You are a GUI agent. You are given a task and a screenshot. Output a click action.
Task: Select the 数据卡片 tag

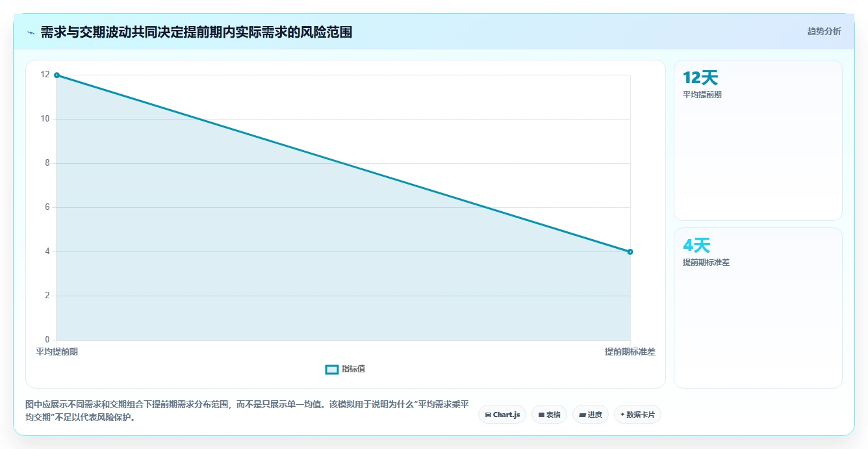pyautogui.click(x=637, y=415)
